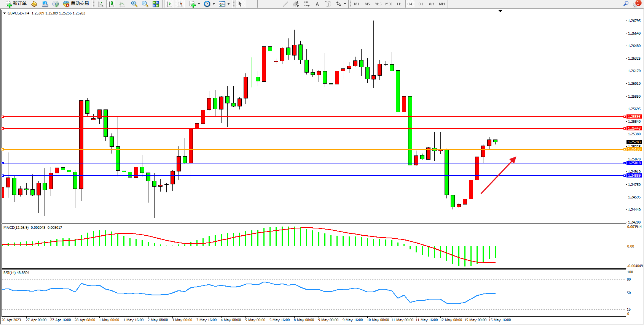Viewport: 644px width, 325px height.
Task: Open the search magnifier
Action: (626, 4)
